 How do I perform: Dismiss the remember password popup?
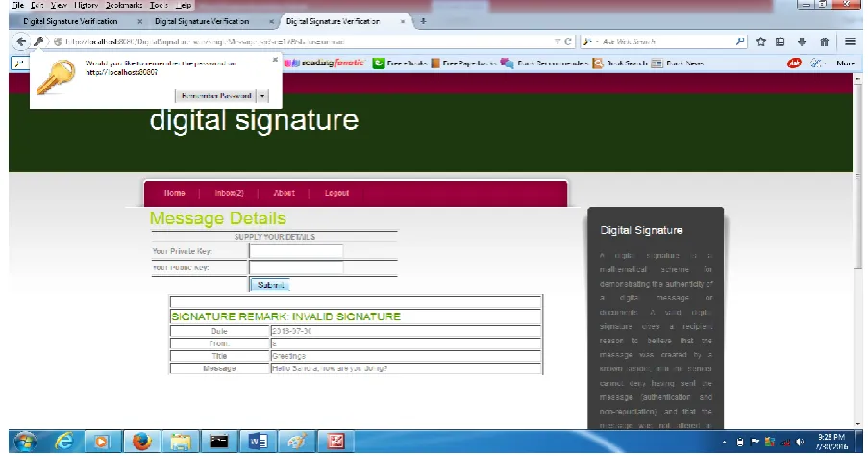(275, 60)
